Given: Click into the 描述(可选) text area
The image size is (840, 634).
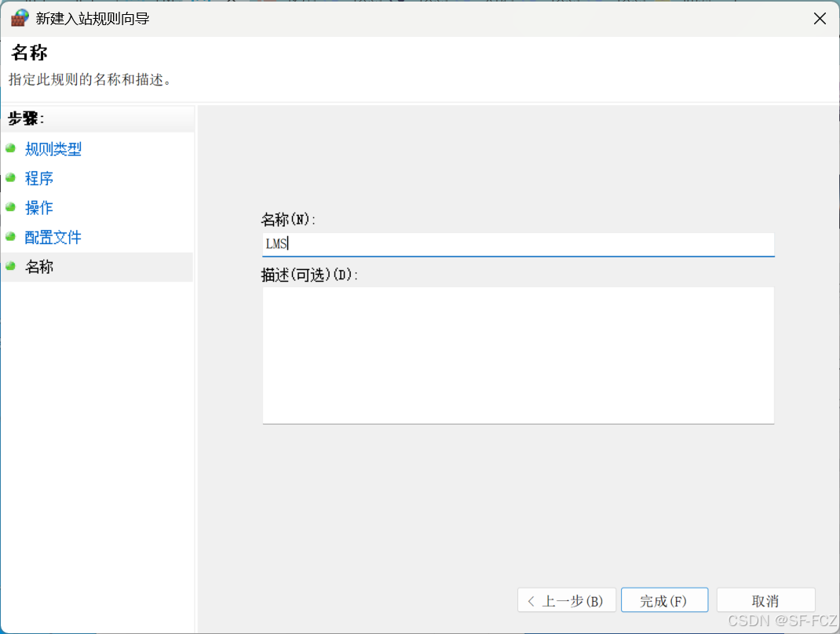Looking at the screenshot, I should (518, 355).
